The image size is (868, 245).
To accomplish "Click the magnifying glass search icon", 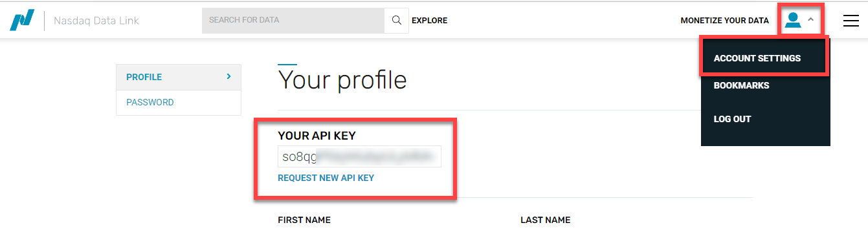I will [396, 21].
